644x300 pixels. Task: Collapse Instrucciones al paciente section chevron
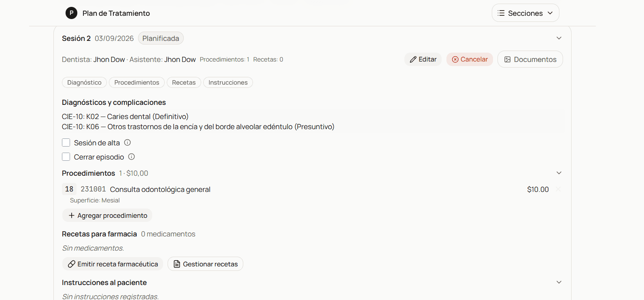coord(559,282)
